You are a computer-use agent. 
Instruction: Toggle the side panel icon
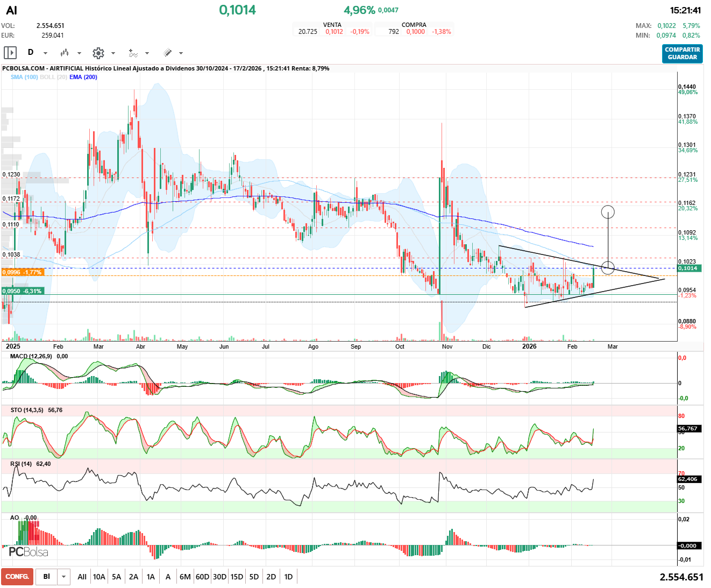click(x=10, y=53)
